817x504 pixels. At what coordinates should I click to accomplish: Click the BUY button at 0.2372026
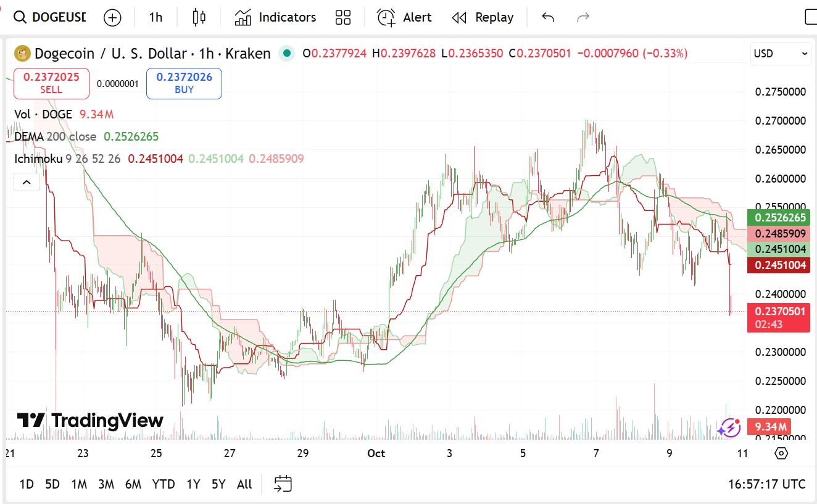click(x=184, y=83)
